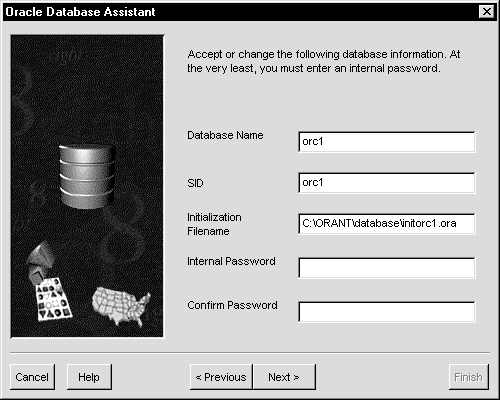Click the greyed-out Finish button
Screen dimensions: 500x400
pos(469,377)
